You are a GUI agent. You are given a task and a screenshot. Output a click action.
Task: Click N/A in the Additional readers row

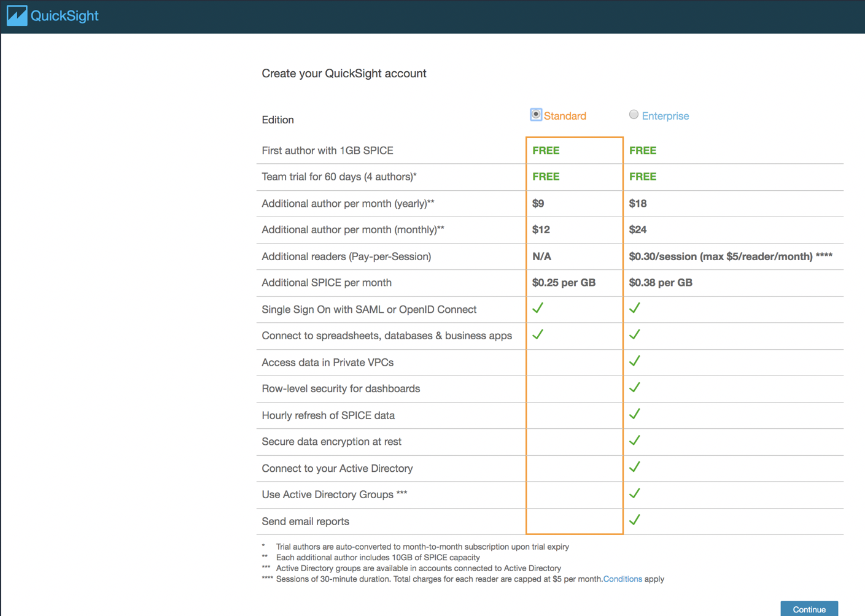[541, 256]
